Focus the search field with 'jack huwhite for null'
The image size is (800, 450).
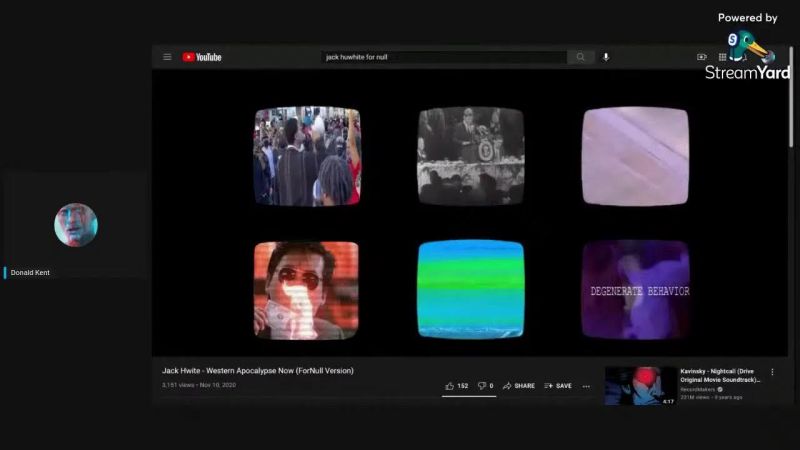444,57
